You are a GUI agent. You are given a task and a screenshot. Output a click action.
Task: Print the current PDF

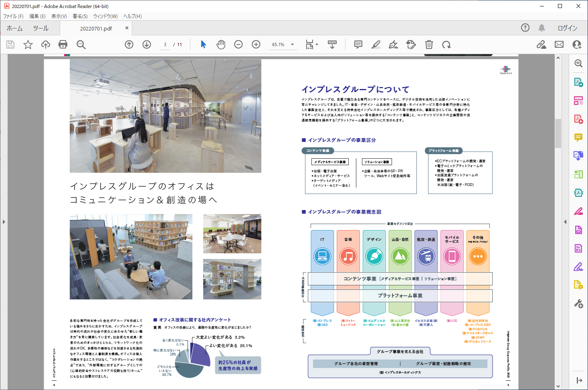[63, 44]
